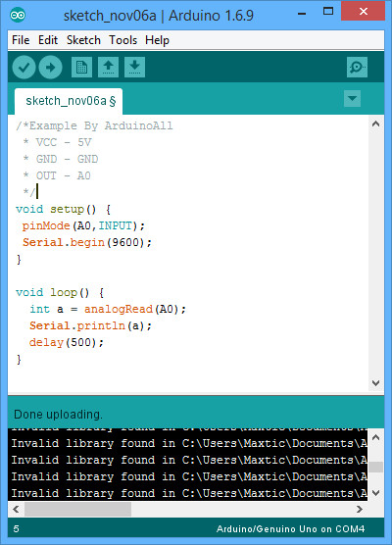Create a new sketch with the New icon

pos(81,67)
